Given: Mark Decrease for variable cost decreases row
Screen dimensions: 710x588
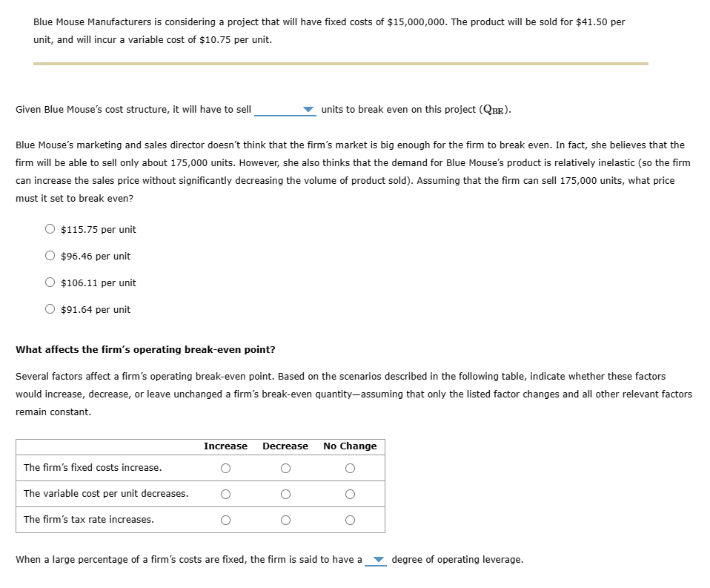Looking at the screenshot, I should pos(285,494).
